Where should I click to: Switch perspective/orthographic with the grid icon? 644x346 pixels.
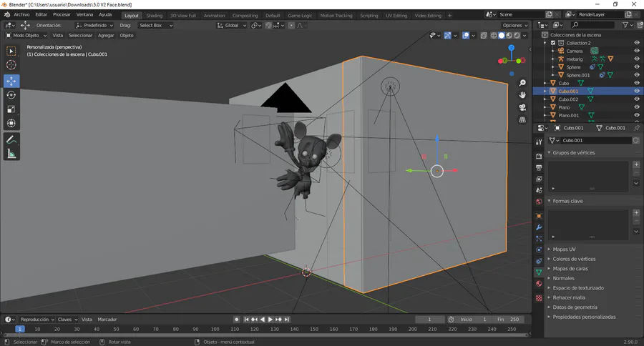(522, 120)
